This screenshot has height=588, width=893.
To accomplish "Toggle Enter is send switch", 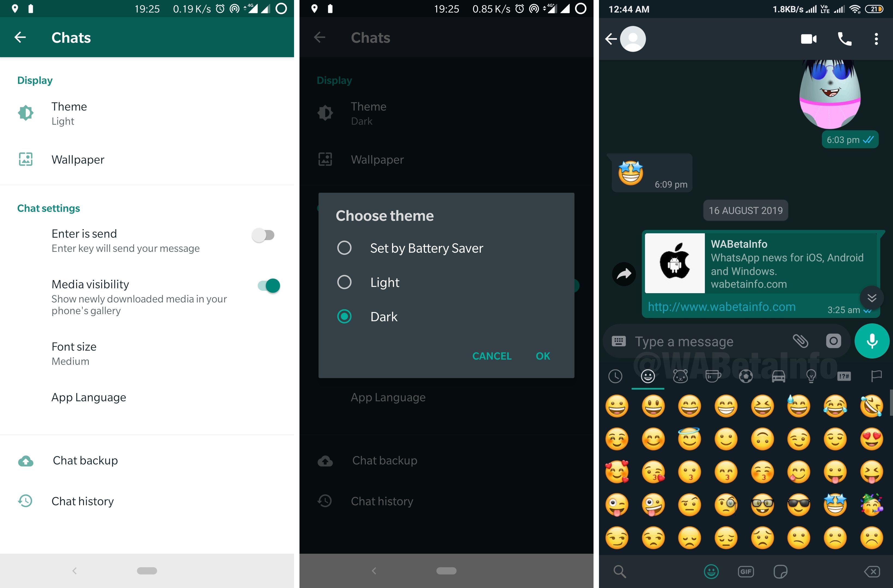I will [x=264, y=234].
